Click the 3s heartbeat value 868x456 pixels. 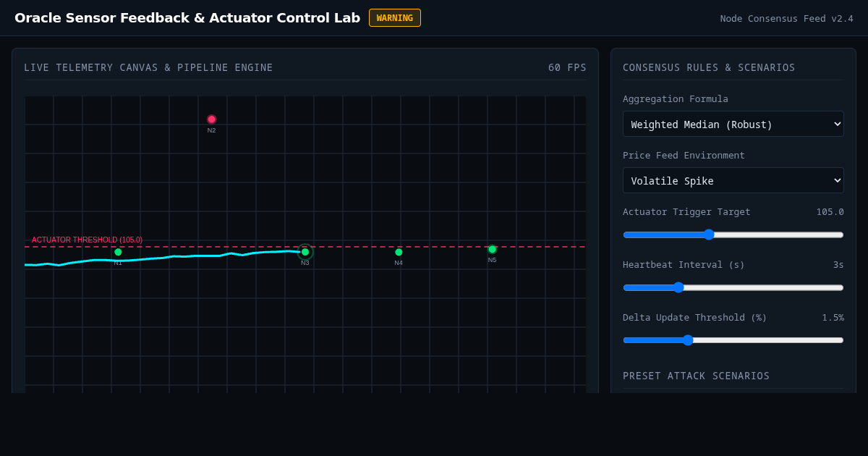pyautogui.click(x=838, y=264)
